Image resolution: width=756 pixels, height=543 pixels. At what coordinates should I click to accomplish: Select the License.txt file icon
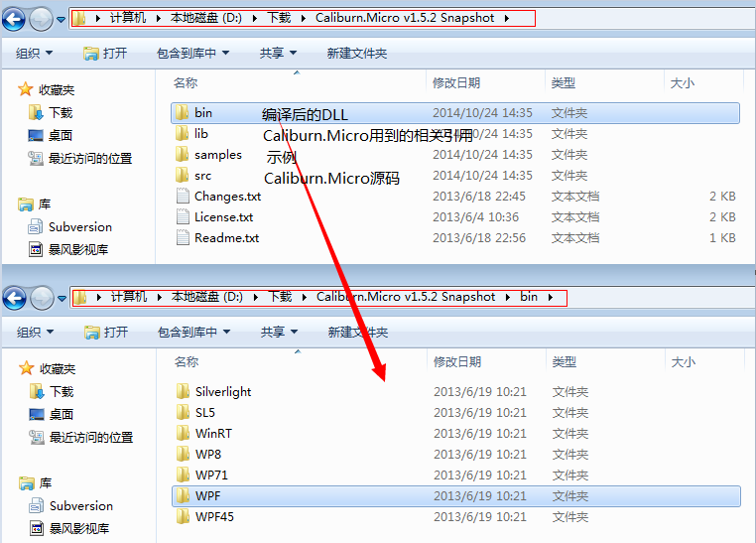click(x=183, y=217)
